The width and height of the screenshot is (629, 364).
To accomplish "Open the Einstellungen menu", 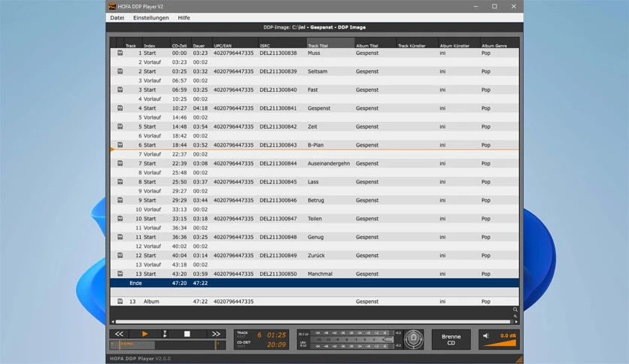I will (150, 17).
